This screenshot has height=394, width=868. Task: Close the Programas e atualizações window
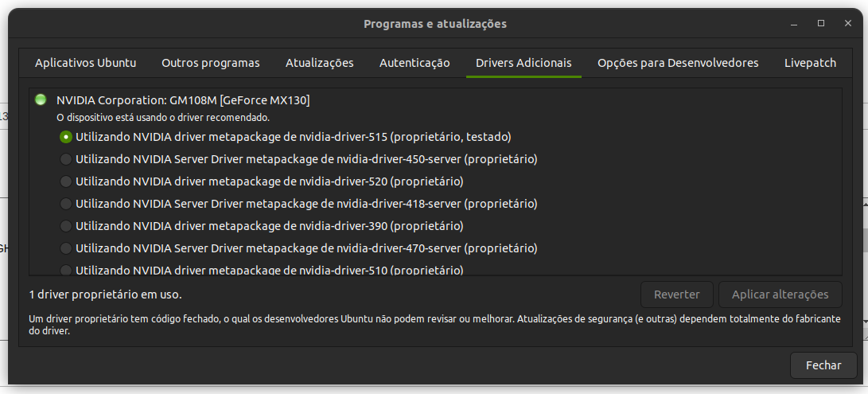[847, 23]
